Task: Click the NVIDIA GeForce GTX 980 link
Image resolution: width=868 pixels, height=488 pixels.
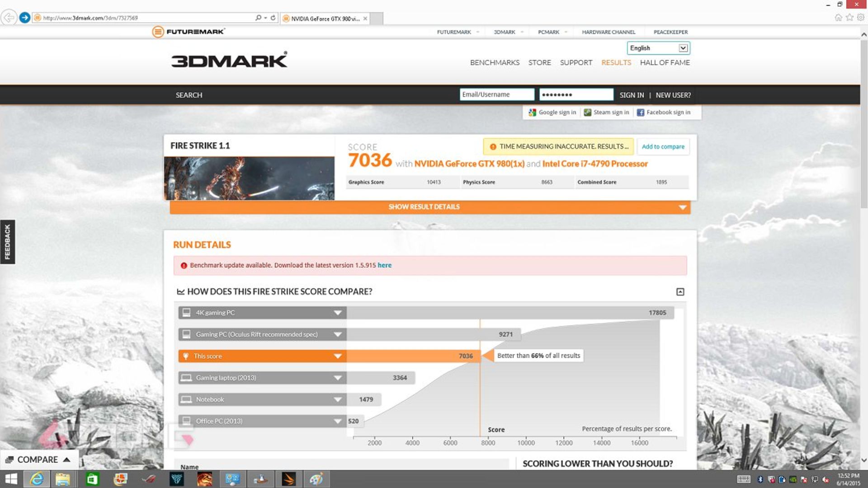Action: tap(469, 164)
